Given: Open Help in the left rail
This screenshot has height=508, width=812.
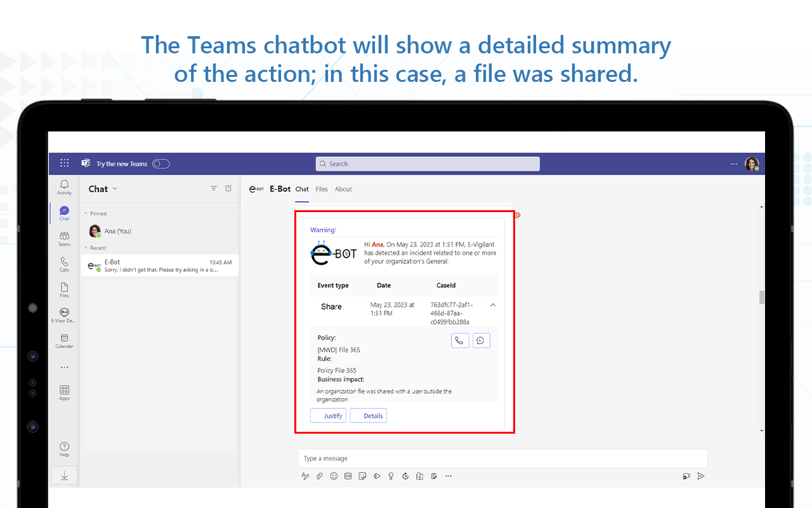Looking at the screenshot, I should (x=64, y=449).
